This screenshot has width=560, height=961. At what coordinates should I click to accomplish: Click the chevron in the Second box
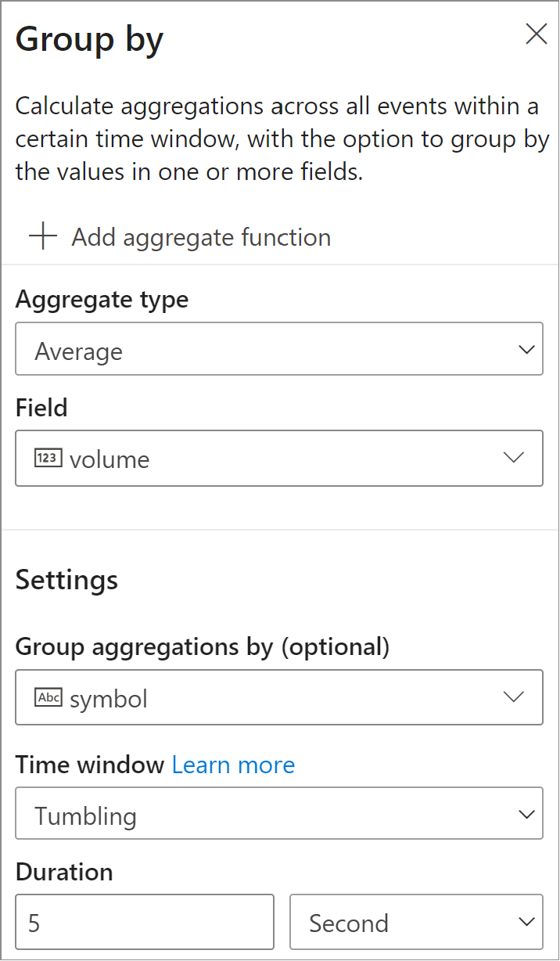click(x=526, y=922)
